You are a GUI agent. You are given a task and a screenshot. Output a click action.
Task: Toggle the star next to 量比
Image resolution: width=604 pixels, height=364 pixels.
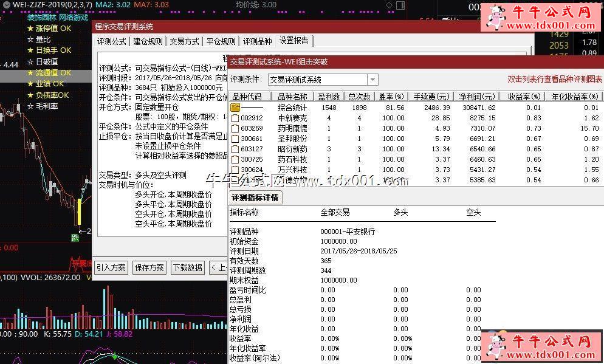(x=30, y=39)
